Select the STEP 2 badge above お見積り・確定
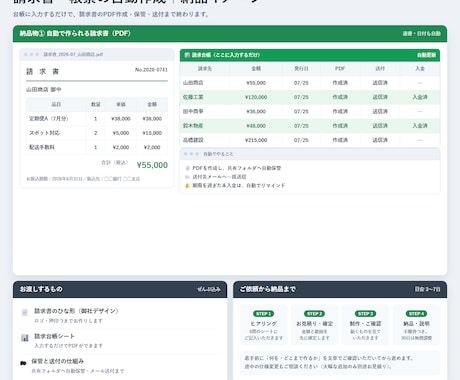 coord(314,314)
